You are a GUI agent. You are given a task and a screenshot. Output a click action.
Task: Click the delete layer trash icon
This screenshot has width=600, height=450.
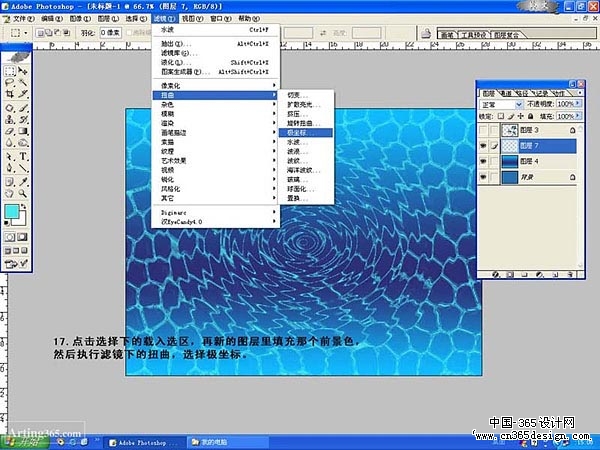570,274
